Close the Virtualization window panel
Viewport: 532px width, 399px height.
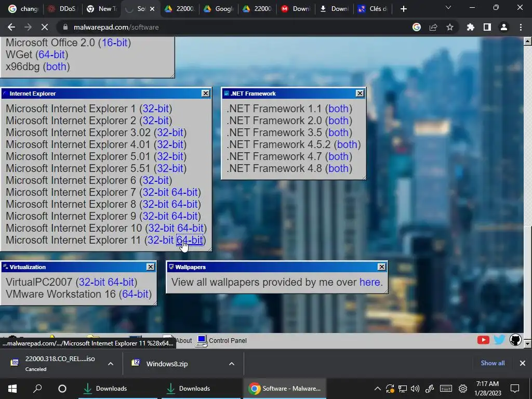151,267
